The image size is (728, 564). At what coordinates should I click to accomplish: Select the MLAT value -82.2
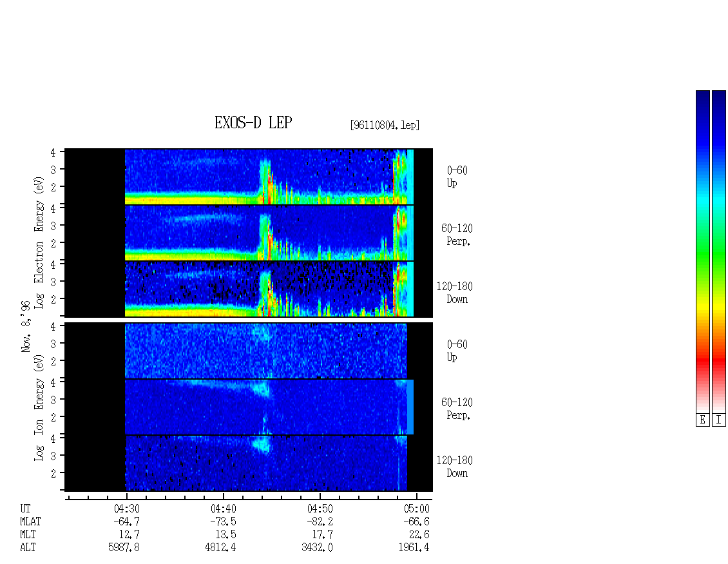click(x=320, y=521)
